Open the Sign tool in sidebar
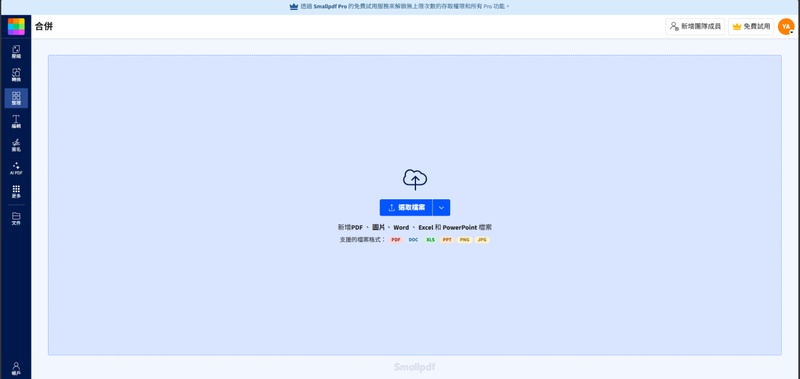 coord(16,145)
